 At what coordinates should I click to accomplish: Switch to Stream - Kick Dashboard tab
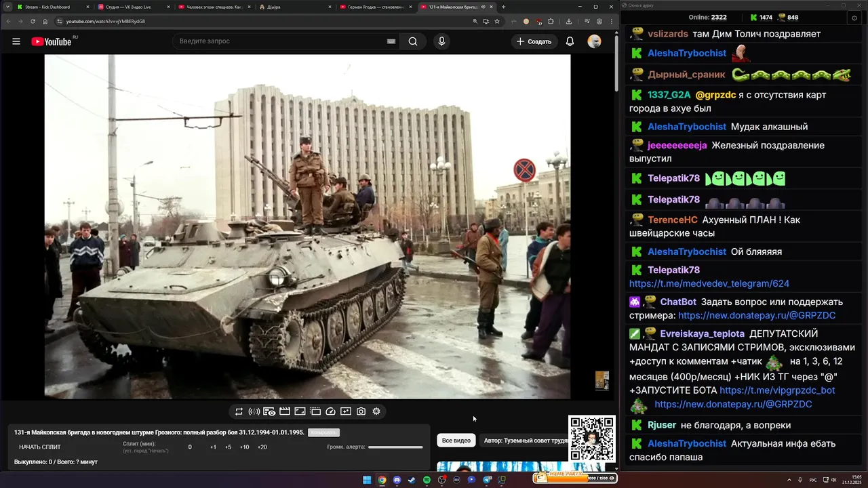coord(53,7)
